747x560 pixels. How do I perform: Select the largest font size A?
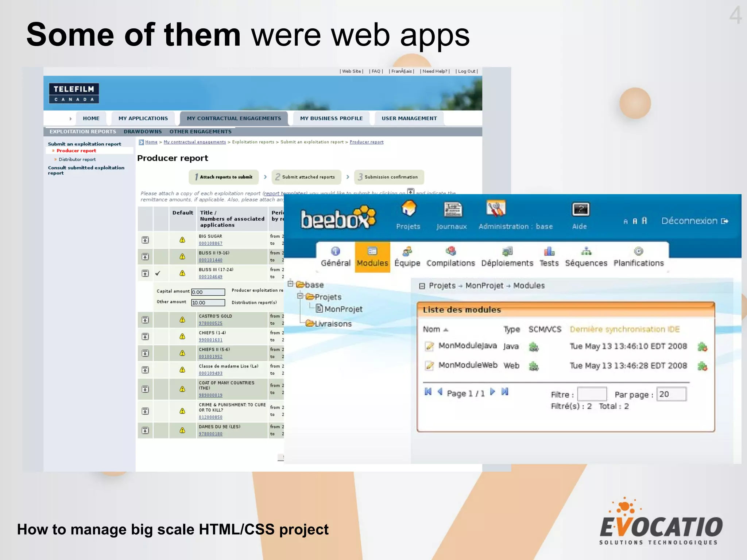point(645,221)
